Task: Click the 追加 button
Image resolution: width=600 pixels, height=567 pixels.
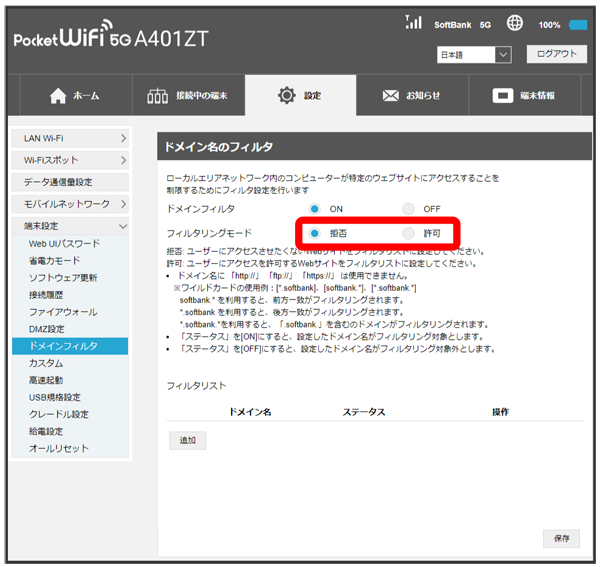Action: click(x=187, y=440)
